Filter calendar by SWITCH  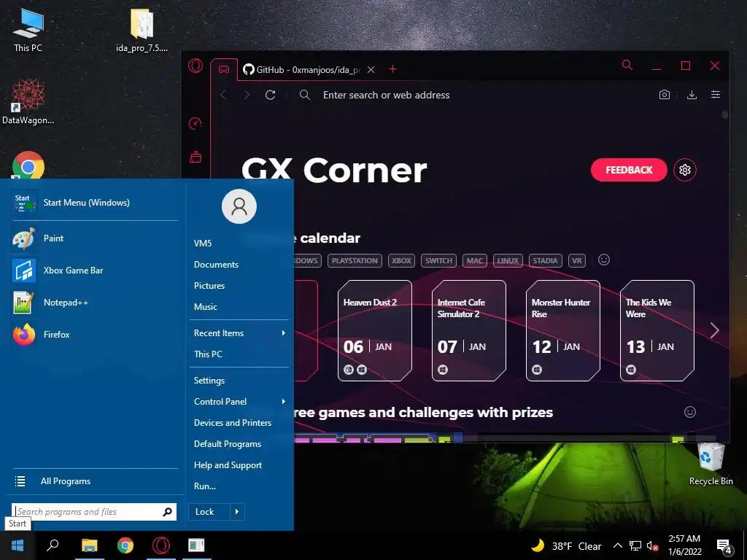[438, 260]
